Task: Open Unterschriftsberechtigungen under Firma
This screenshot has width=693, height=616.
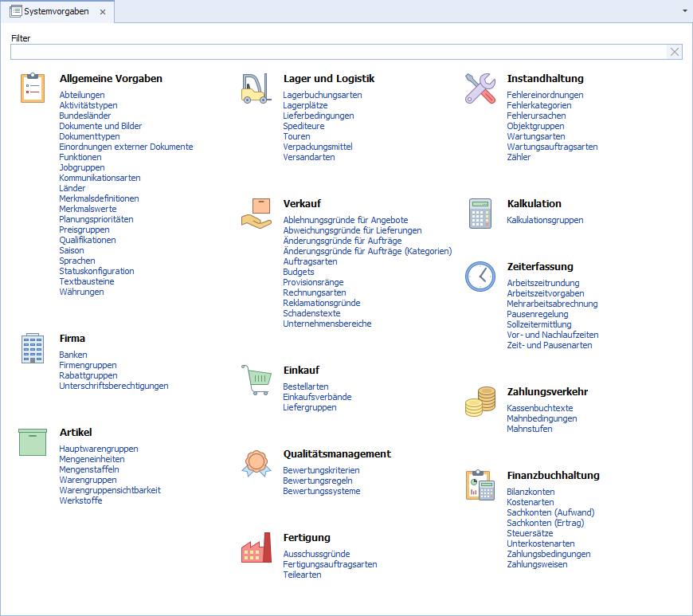Action: [x=113, y=386]
